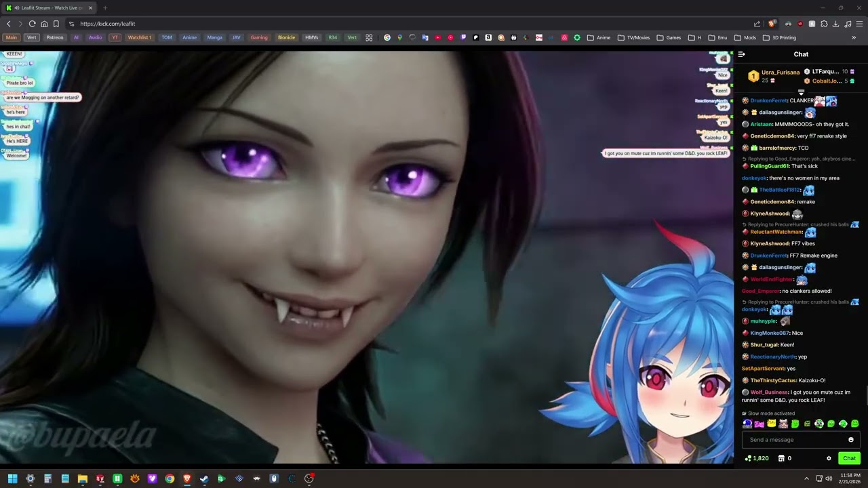The height and width of the screenshot is (488, 868).
Task: Open File Explorer from taskbar
Action: 83,479
